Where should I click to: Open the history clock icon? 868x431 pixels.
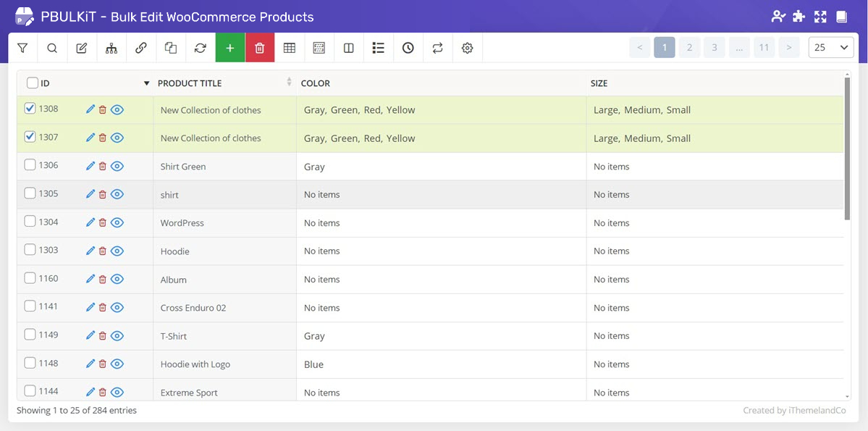click(408, 48)
